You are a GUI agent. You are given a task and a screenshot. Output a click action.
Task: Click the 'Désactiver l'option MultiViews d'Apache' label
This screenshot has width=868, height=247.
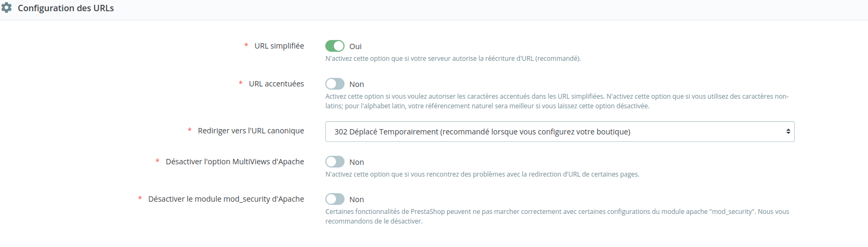pyautogui.click(x=234, y=162)
